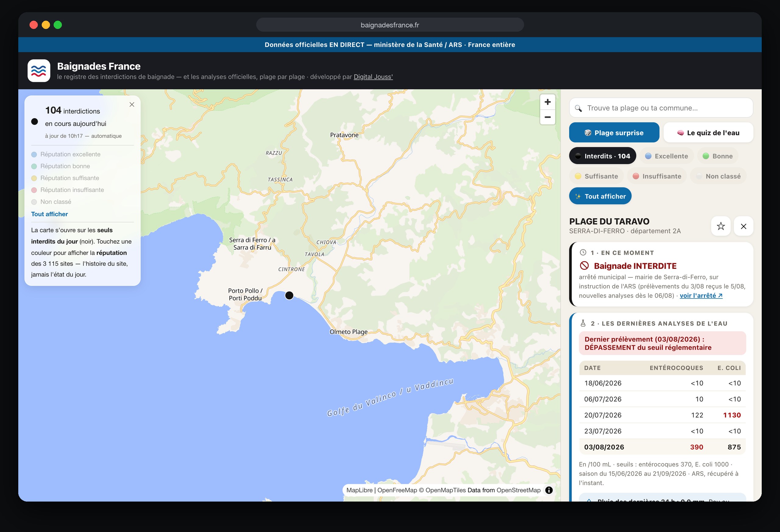Open the MapLibre attribution link
The image size is (780, 532).
tap(359, 490)
